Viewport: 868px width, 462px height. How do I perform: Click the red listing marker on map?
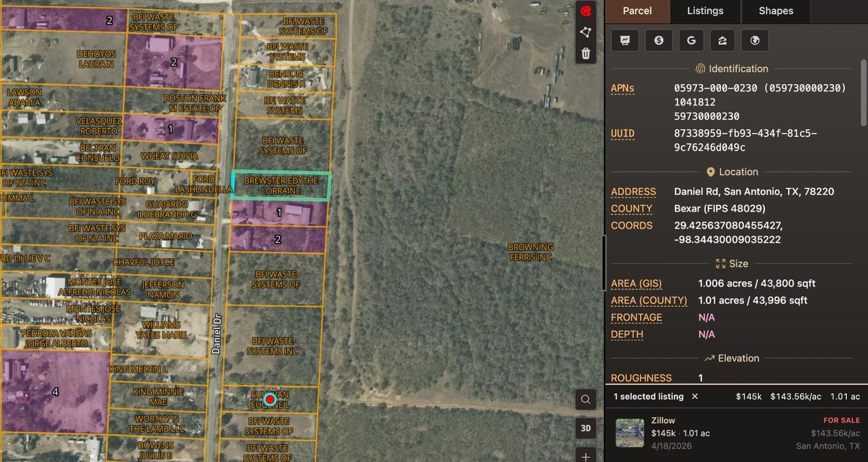pos(270,399)
